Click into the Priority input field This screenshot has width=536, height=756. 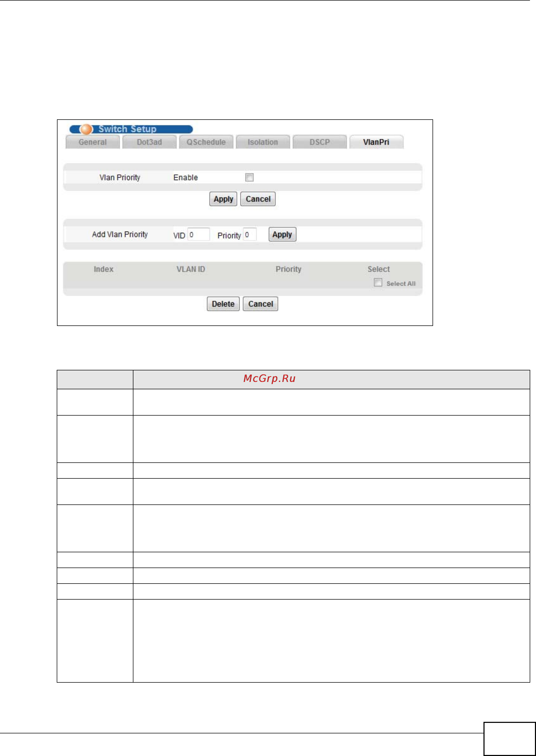tap(249, 234)
